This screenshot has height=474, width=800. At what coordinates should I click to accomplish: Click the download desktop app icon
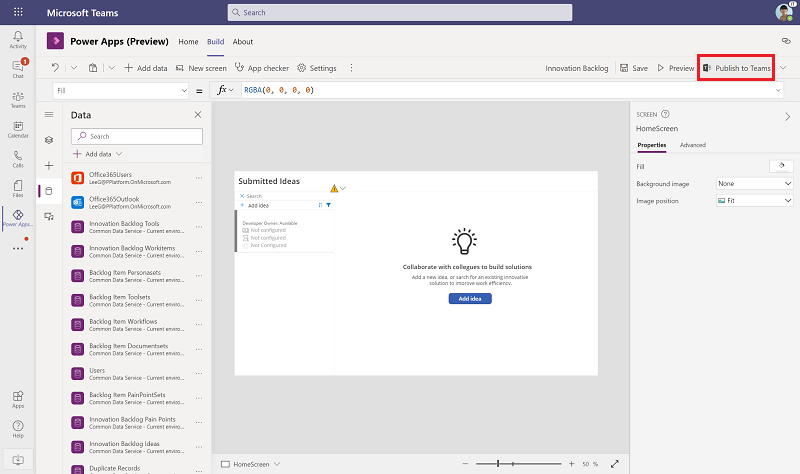tap(18, 460)
